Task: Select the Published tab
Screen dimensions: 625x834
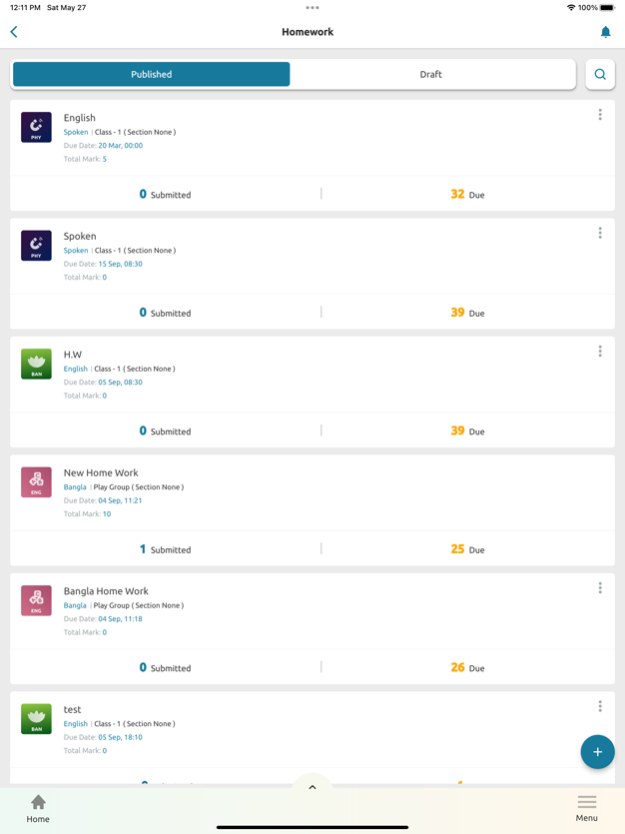Action: pyautogui.click(x=152, y=74)
